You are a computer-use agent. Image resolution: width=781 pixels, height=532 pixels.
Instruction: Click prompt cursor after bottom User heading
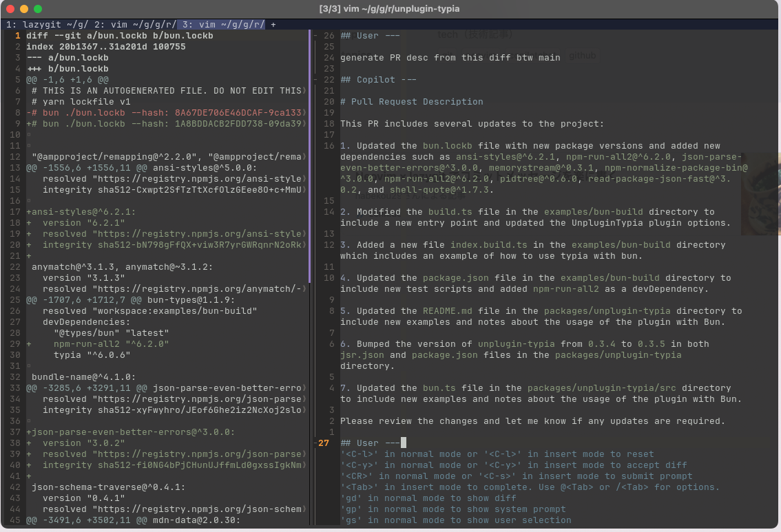(404, 443)
